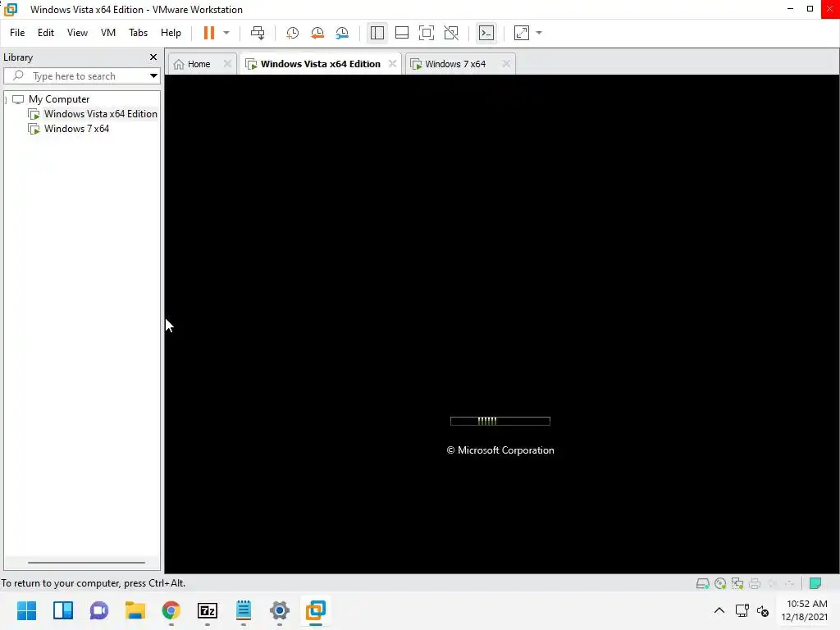Select Windows Vista x64 Edition in library
This screenshot has width=840, height=630.
pos(100,113)
